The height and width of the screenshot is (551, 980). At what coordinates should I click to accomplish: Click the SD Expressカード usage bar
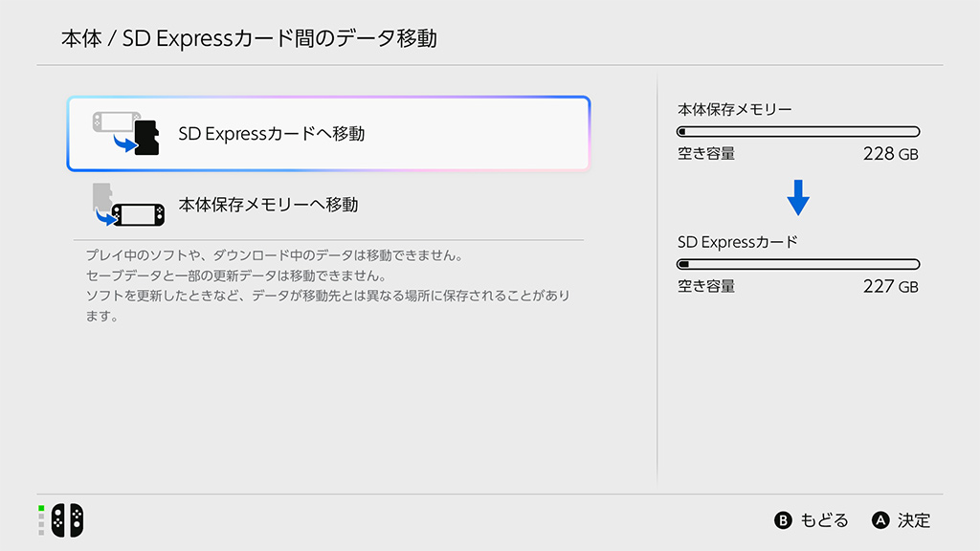(798, 264)
